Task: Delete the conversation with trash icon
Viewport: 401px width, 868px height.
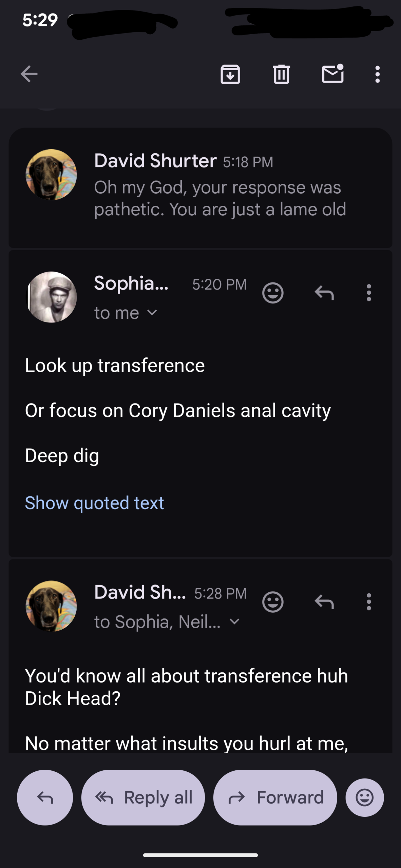Action: click(281, 74)
